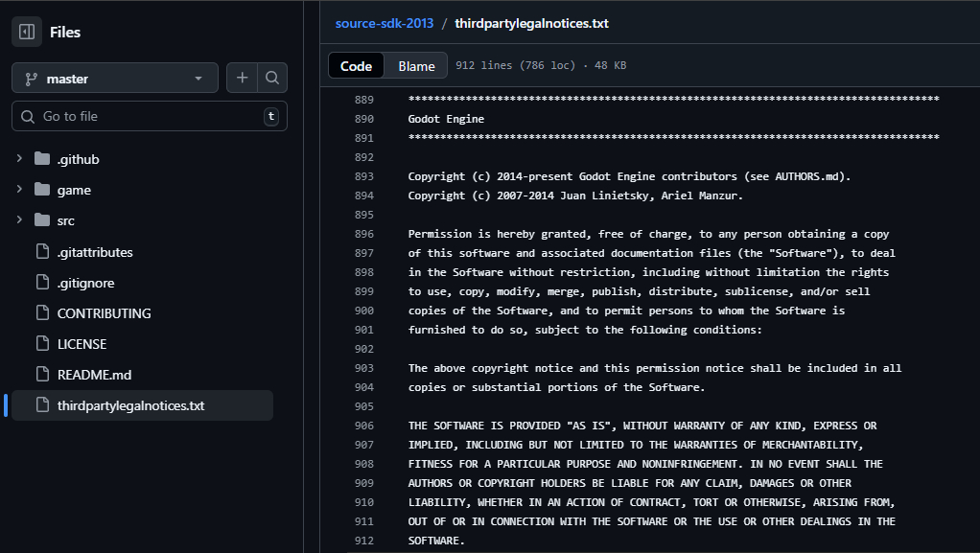
Task: Select thirdpartylegalnotices.txt in the file tree
Action: [x=130, y=405]
